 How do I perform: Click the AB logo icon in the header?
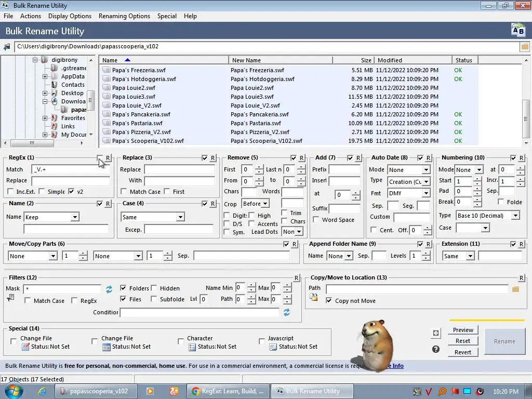click(518, 31)
